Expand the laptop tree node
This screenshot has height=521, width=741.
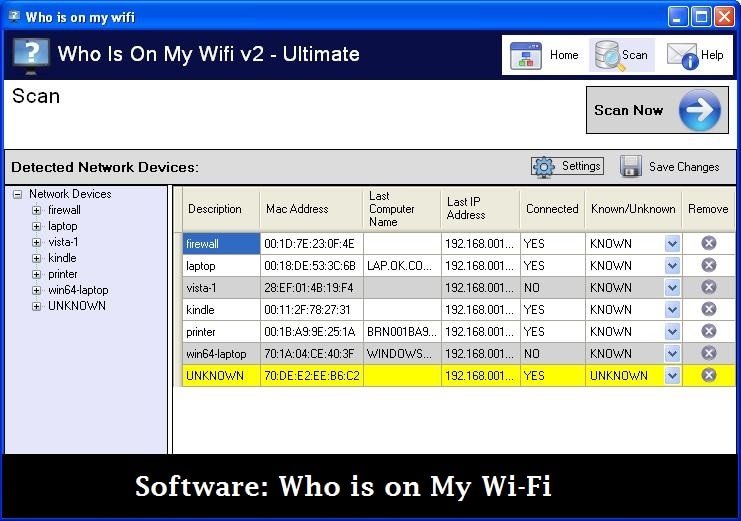tap(36, 226)
